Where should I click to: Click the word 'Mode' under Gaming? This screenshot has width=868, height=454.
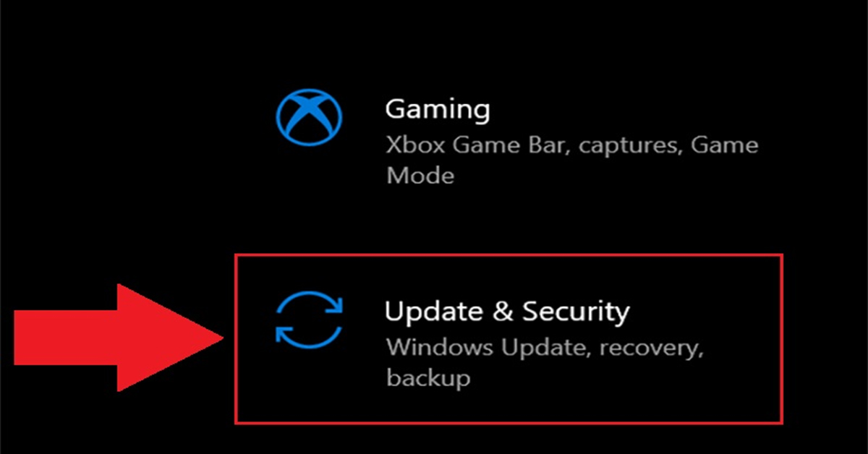pyautogui.click(x=420, y=176)
